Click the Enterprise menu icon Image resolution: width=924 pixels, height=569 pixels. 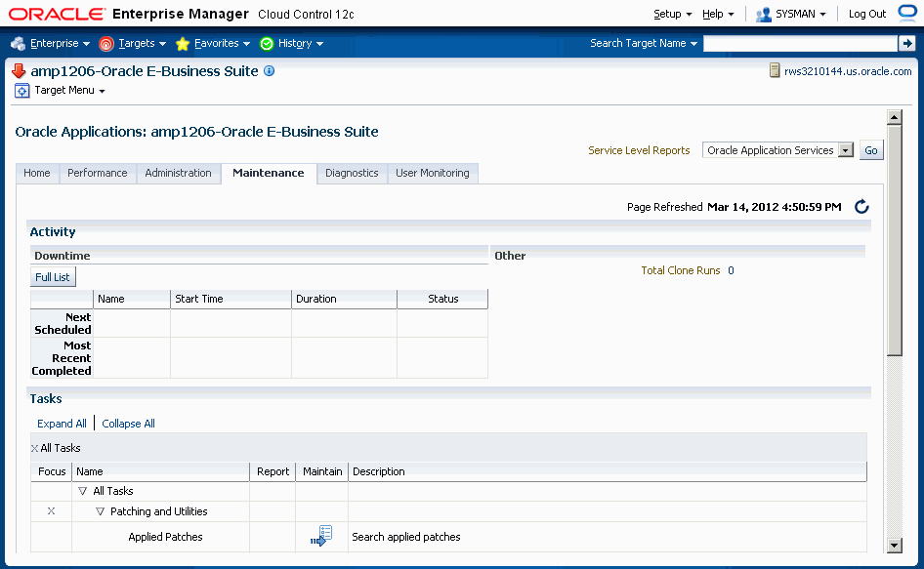(x=18, y=44)
